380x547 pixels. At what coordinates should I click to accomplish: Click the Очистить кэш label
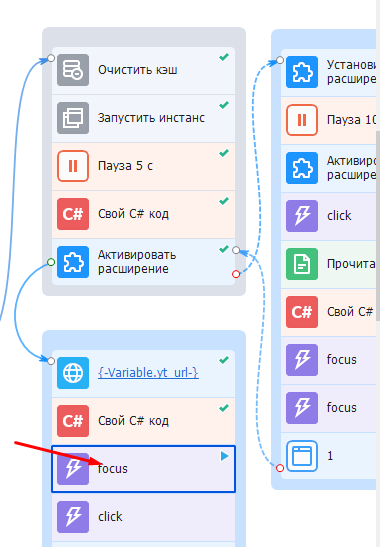137,70
